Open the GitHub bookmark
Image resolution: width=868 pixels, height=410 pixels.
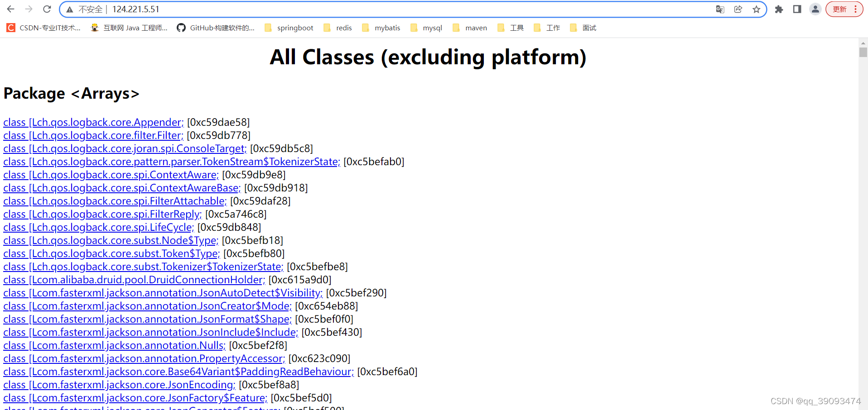pyautogui.click(x=216, y=28)
